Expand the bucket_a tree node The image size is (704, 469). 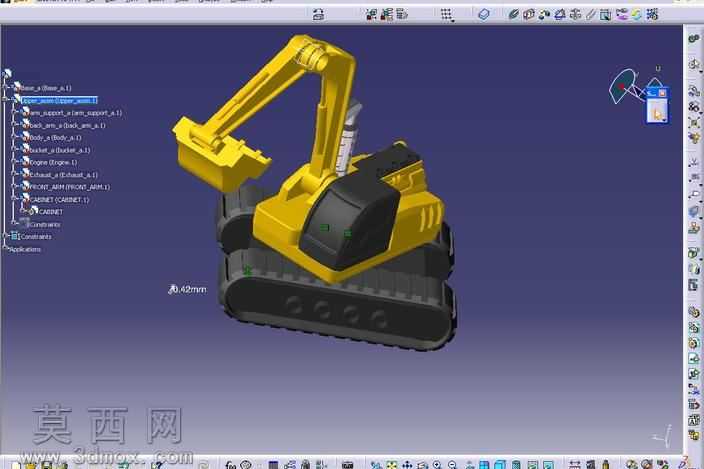[15, 149]
